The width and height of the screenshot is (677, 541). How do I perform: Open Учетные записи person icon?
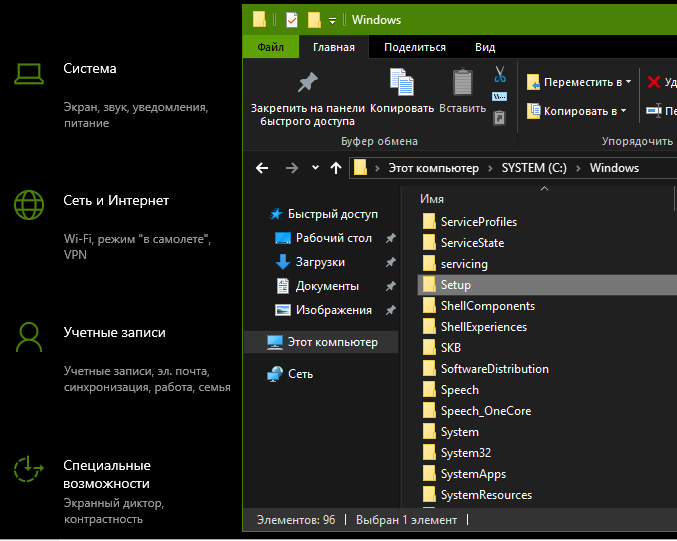click(29, 337)
